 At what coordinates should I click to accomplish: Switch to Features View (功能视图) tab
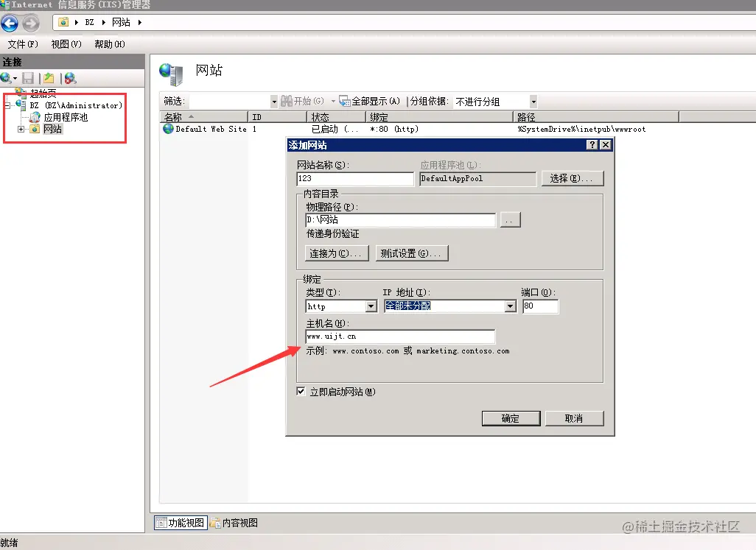(181, 523)
